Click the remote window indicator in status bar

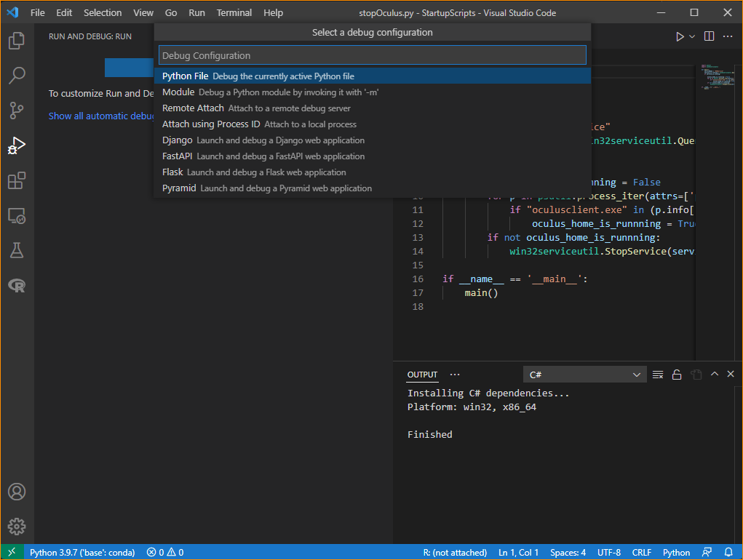[x=12, y=552]
